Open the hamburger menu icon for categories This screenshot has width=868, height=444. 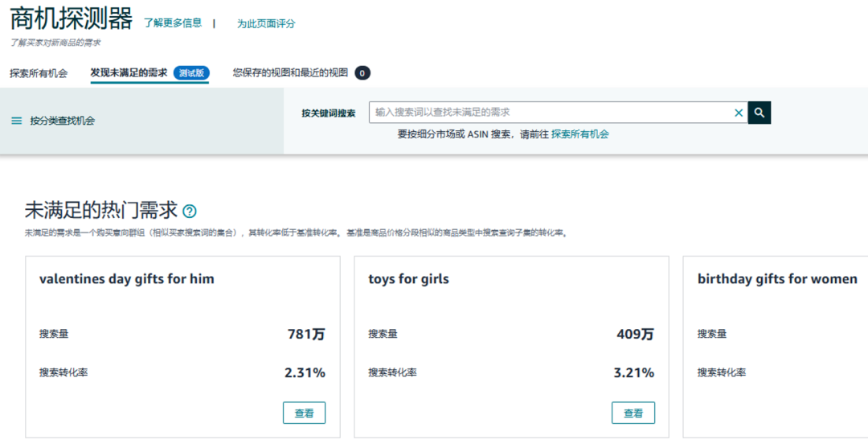pyautogui.click(x=17, y=121)
